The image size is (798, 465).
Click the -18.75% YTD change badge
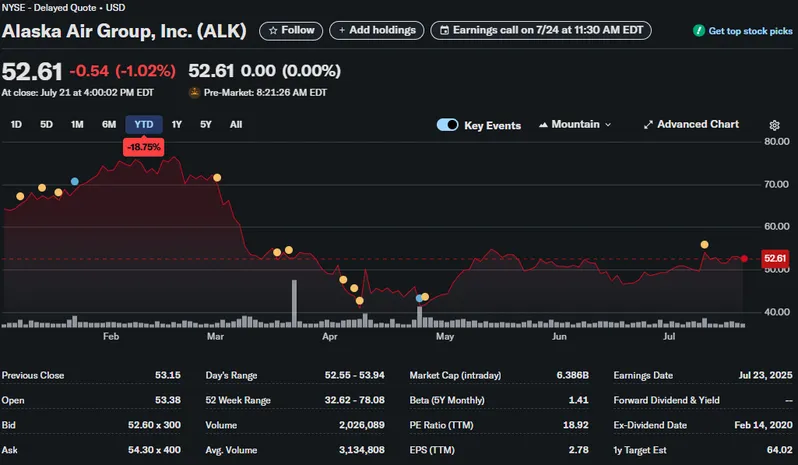pos(144,148)
